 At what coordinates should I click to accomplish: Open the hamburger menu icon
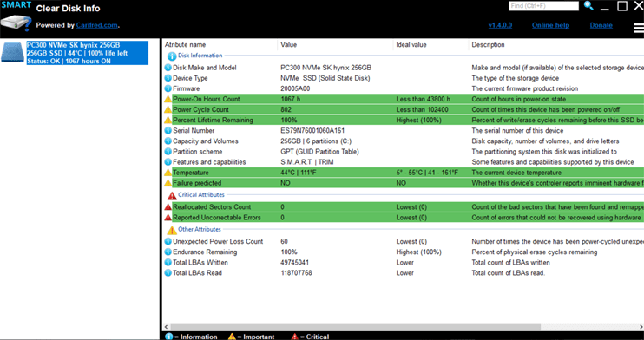point(639,28)
